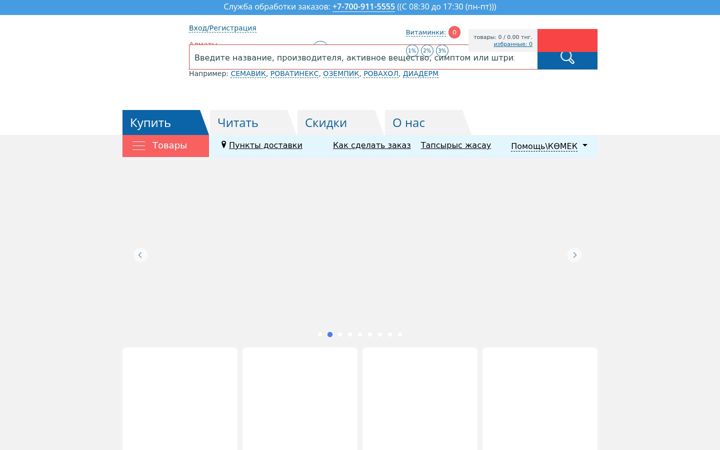The height and width of the screenshot is (450, 720).
Task: Switch to the Купить tab
Action: tap(165, 123)
